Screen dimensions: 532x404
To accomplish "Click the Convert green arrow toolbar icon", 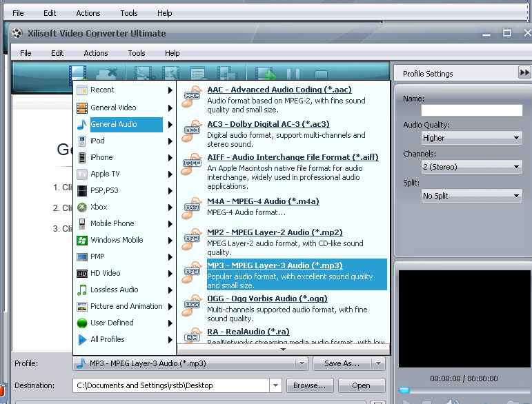I will click(x=266, y=74).
